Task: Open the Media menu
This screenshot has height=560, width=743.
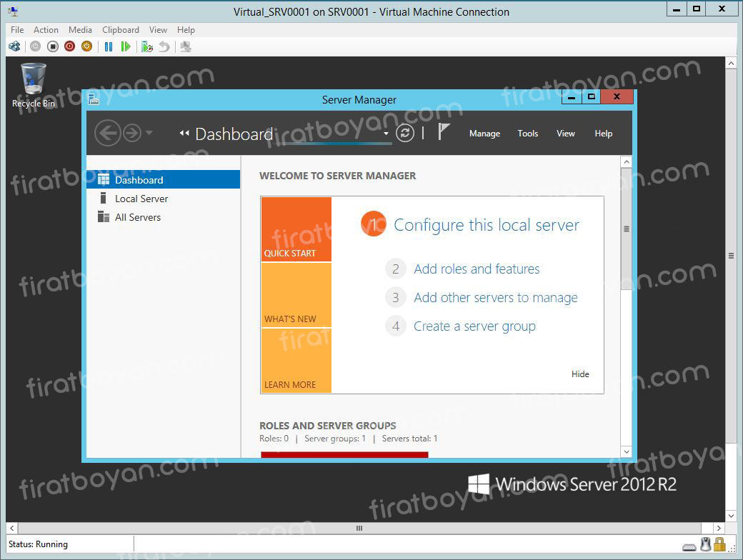Action: (80, 30)
